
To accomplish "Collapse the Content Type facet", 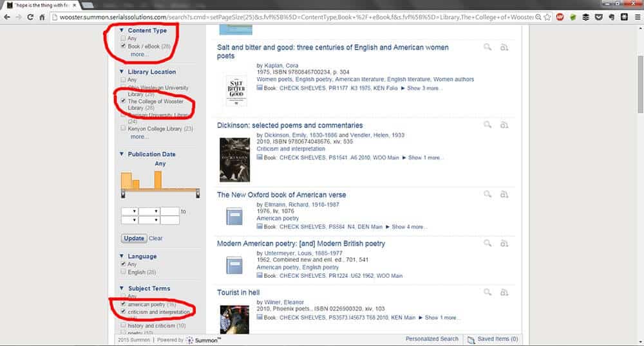I will (122, 30).
